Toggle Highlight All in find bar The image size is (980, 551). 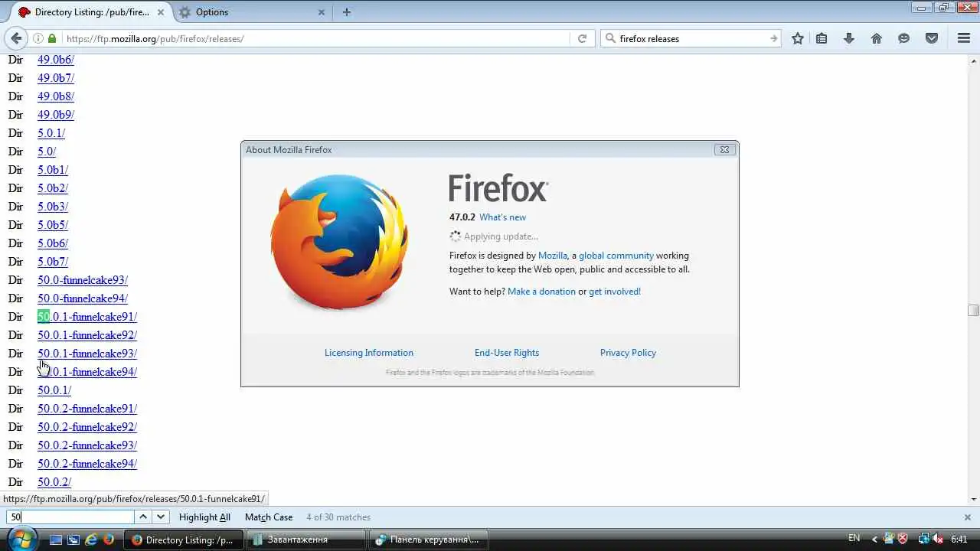204,517
